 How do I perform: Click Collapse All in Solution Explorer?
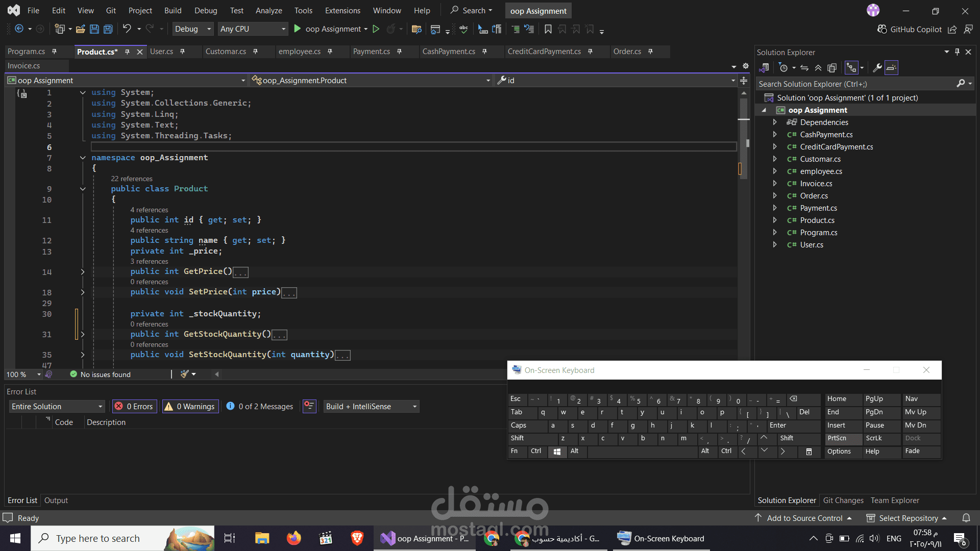tap(818, 68)
